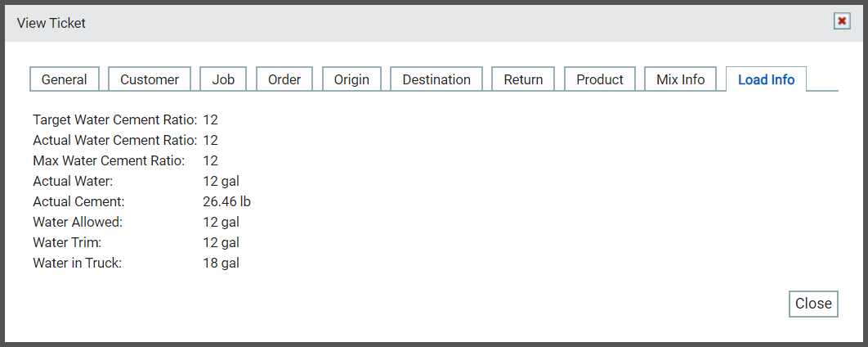Viewport: 868px width, 347px height.
Task: Select the Actual Cement value 26.46 lb
Action: (227, 201)
